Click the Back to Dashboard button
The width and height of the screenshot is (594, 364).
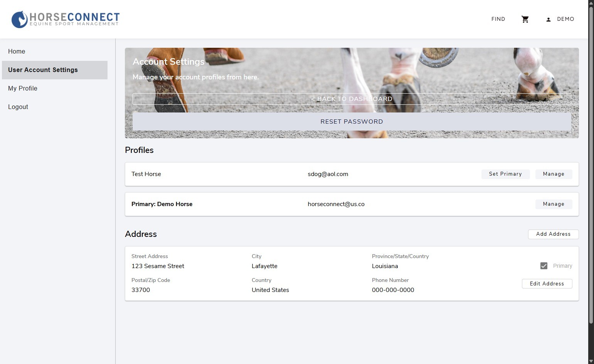352,99
